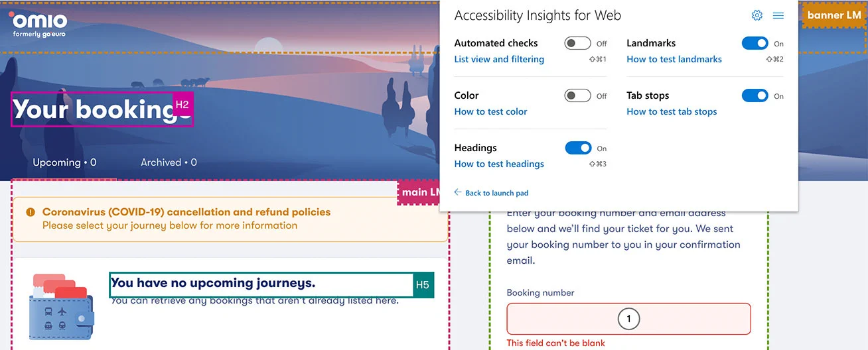
Task: Switch to the Archived bookings tab
Action: pos(169,162)
